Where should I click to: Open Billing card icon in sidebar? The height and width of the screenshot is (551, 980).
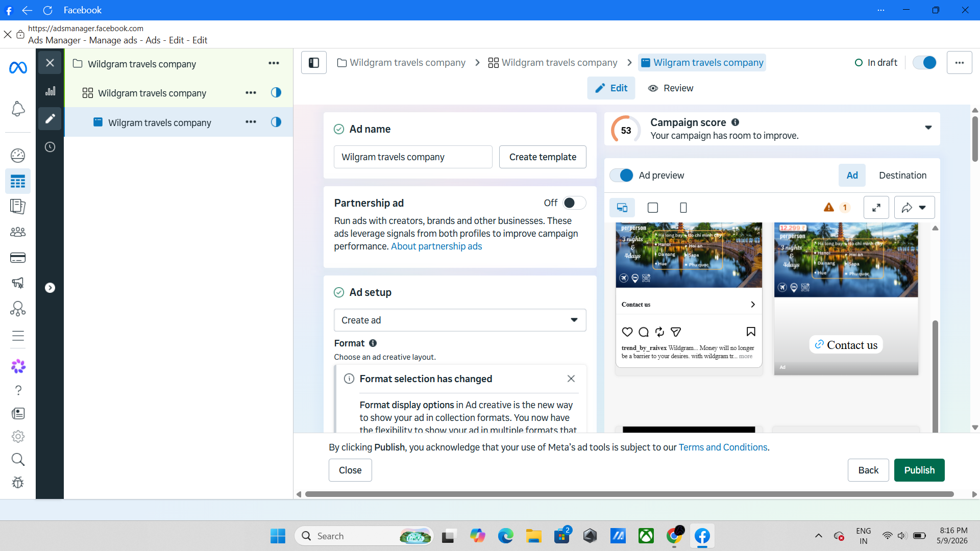[18, 258]
